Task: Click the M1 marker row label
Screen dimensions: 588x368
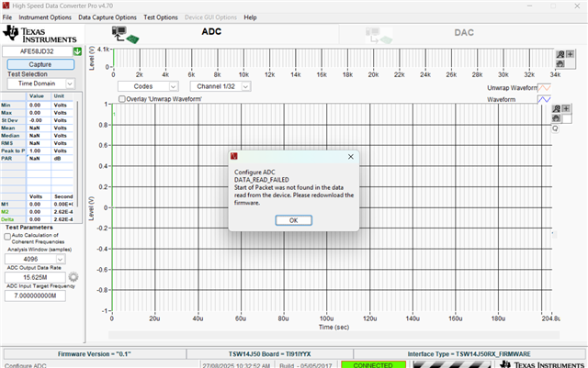Action: (5, 205)
